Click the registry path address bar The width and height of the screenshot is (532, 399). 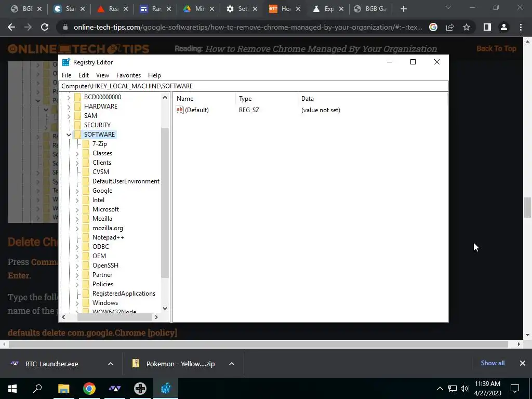[x=254, y=86]
